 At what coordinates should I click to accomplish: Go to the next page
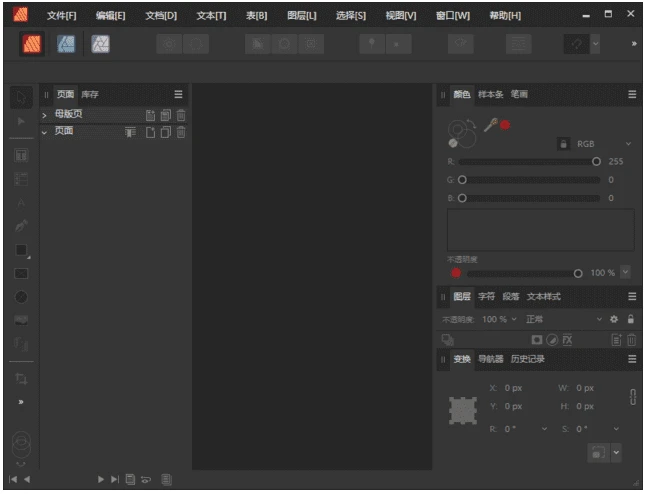pos(100,479)
